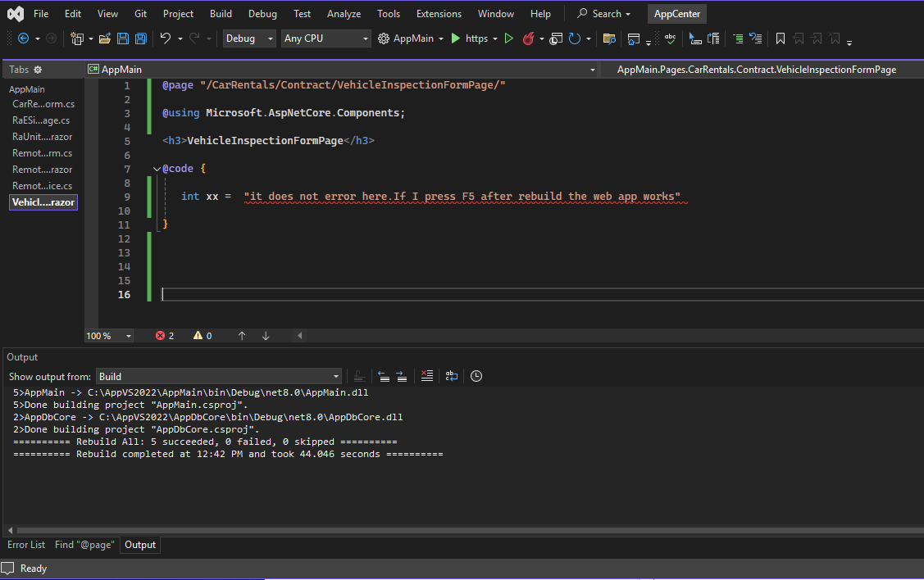924x580 pixels.
Task: Switch to the Error List tab
Action: (26, 545)
